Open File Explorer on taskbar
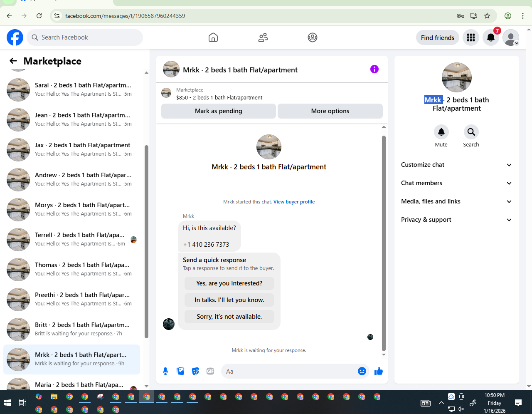This screenshot has height=414, width=532. (x=54, y=397)
